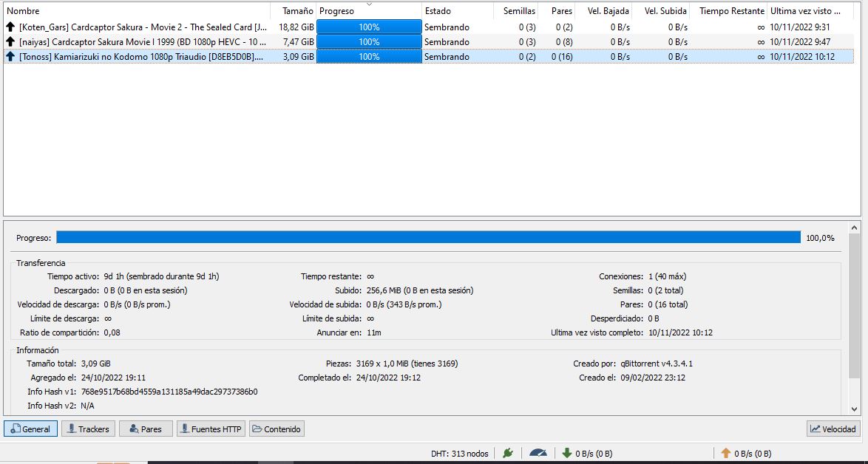Select the Koten_Gars Cardcaptor Sakura Movie 2 torrent

429,27
